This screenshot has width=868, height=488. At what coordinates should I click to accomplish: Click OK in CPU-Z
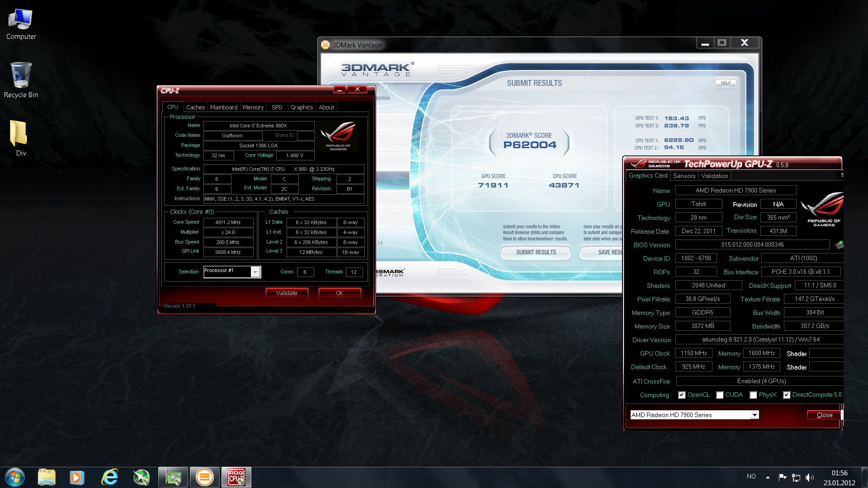tap(340, 293)
